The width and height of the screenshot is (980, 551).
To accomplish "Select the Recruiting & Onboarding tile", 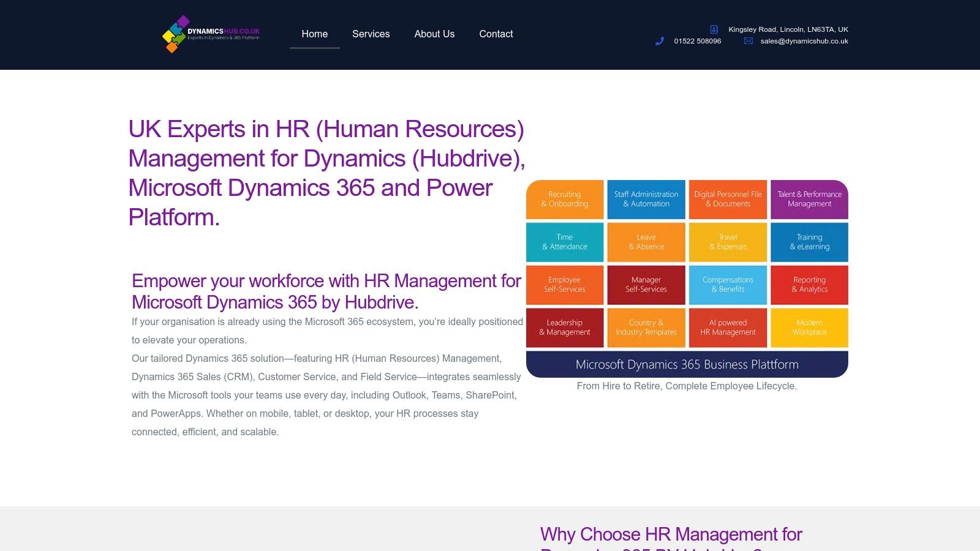I will pos(564,199).
